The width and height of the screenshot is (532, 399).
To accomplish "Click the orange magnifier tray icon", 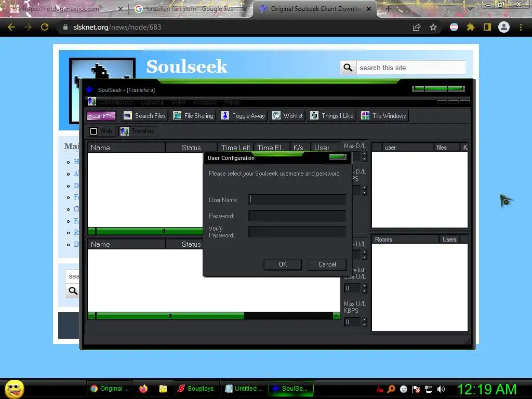I will pyautogui.click(x=391, y=389).
